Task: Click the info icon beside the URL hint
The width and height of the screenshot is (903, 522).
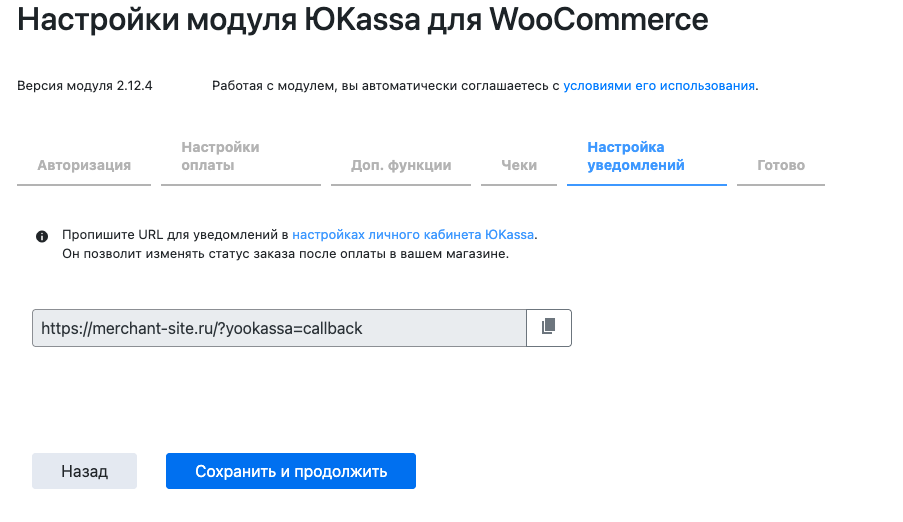Action: (42, 236)
